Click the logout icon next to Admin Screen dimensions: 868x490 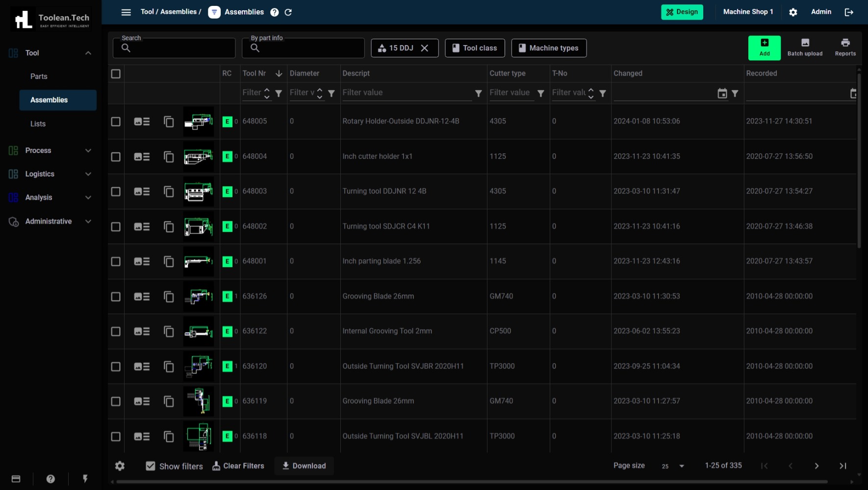(x=849, y=12)
